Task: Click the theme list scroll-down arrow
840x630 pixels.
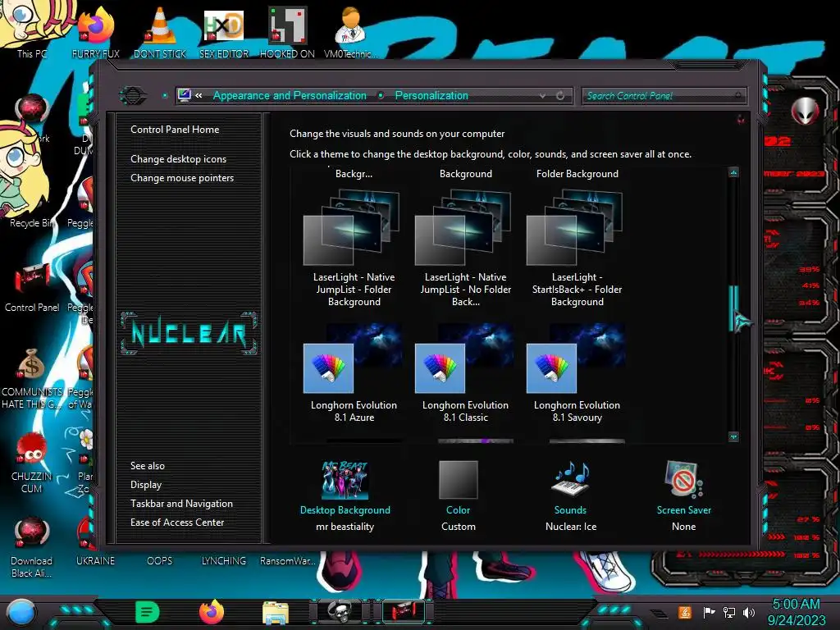Action: pyautogui.click(x=733, y=437)
